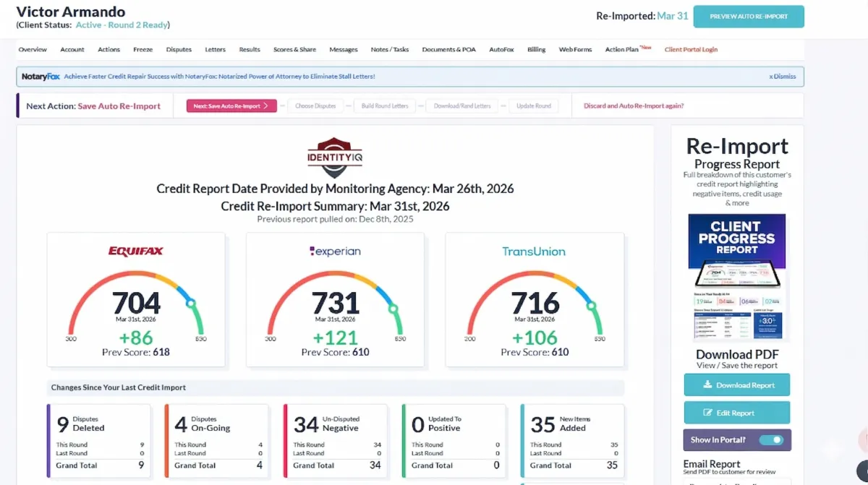Open the Account tab
Screen dimensions: 868x485
tap(72, 50)
